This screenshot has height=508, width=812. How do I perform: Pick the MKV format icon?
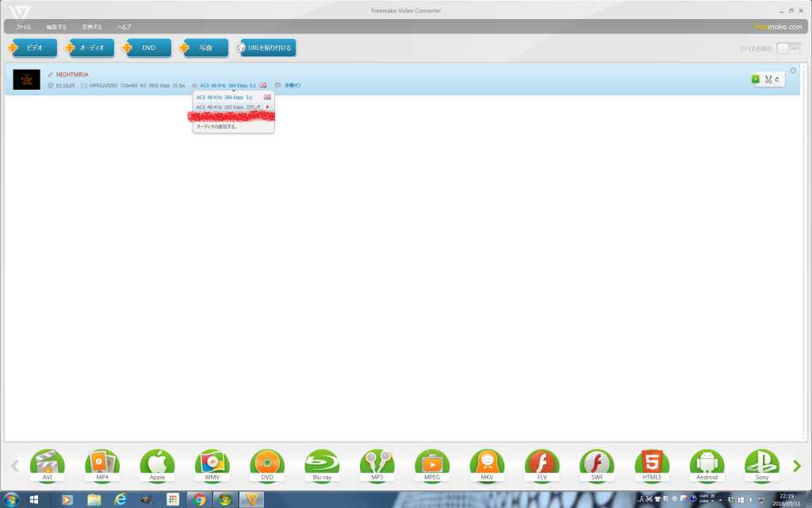pyautogui.click(x=487, y=465)
